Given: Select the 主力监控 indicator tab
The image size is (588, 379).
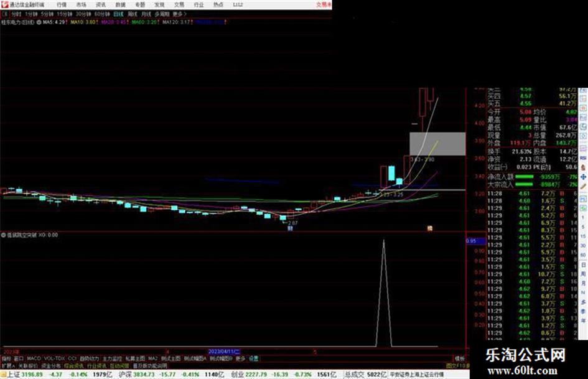Looking at the screenshot, I should click(x=112, y=358).
